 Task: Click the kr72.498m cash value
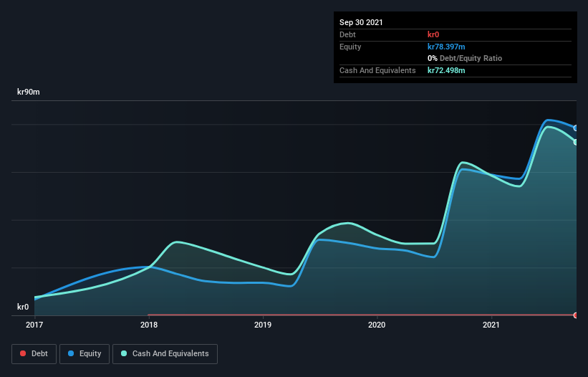click(446, 70)
